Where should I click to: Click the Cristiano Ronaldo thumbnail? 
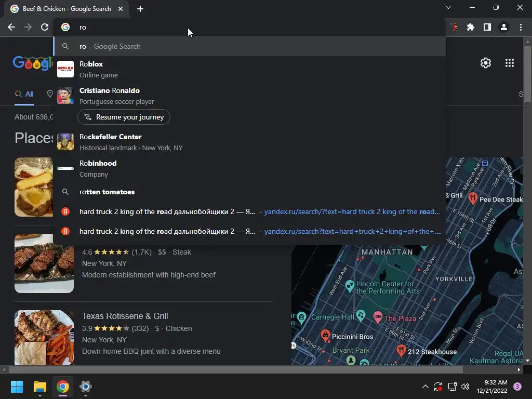coord(65,96)
